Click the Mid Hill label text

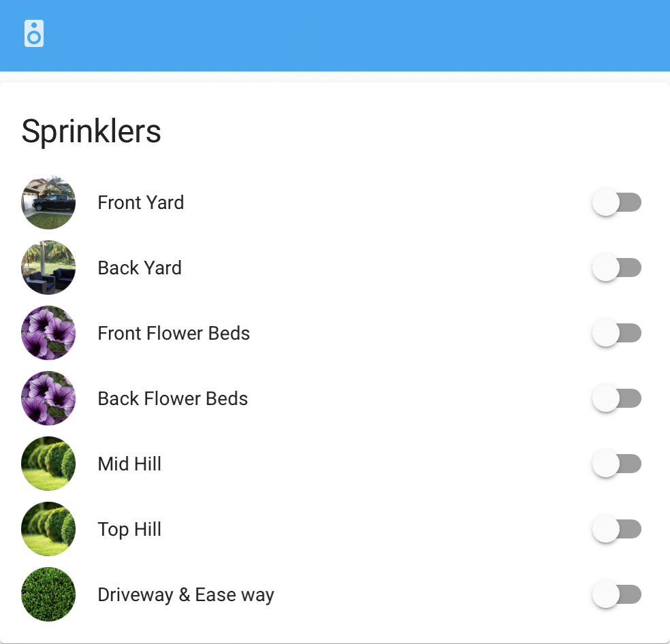point(129,464)
